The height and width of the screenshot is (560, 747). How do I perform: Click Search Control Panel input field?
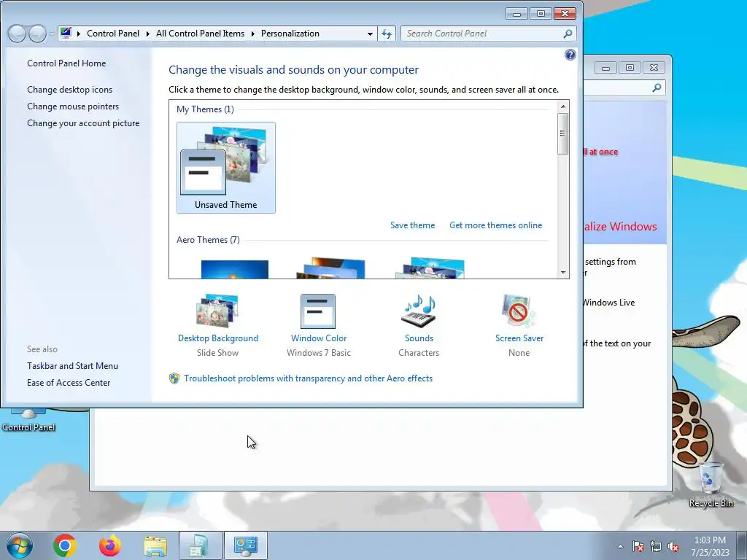pos(481,34)
